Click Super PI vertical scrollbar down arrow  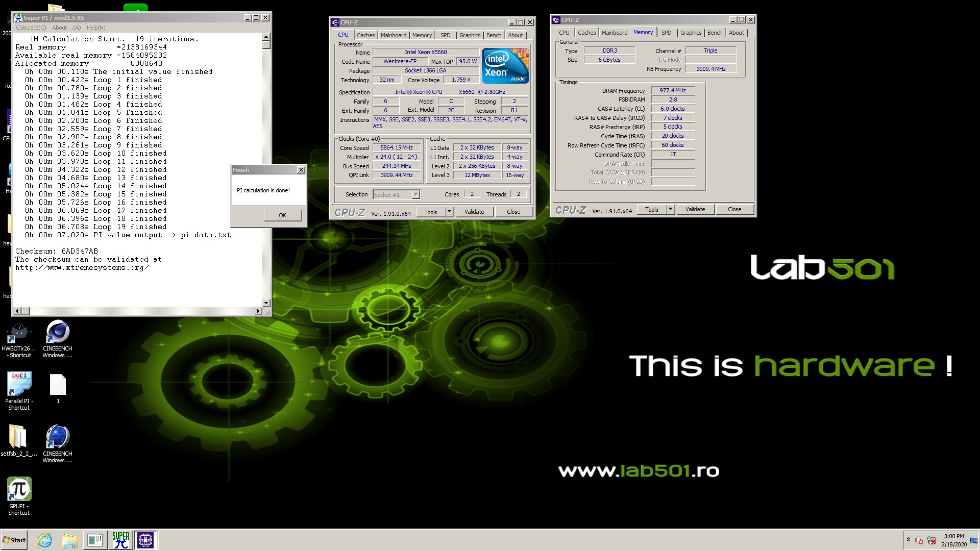(x=266, y=303)
